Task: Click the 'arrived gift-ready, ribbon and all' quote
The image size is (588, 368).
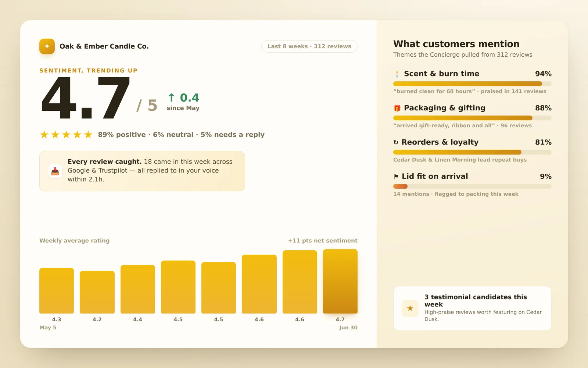Action: point(462,125)
